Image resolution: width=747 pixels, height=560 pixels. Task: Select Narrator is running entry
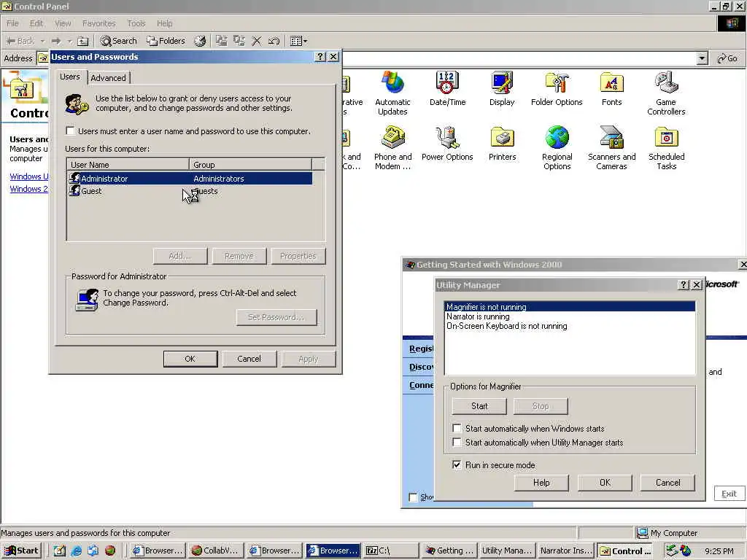(570, 316)
